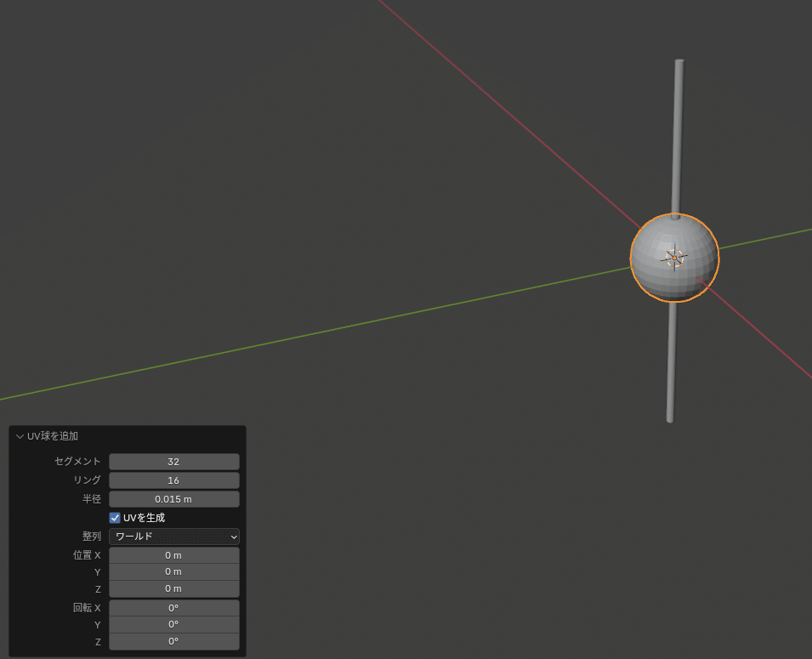Click the リング field showing 16
Viewport: 812px width, 659px height.
click(x=174, y=480)
